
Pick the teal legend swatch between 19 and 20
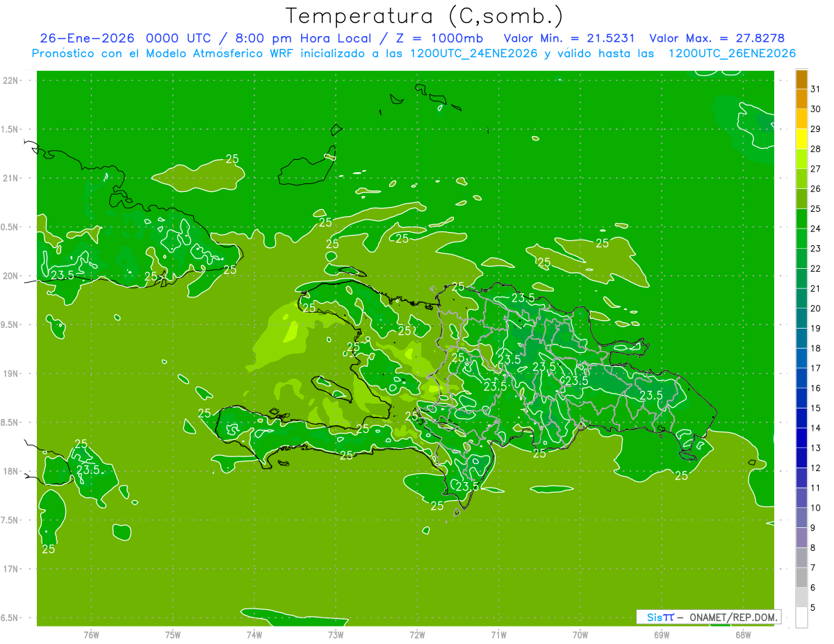(801, 318)
